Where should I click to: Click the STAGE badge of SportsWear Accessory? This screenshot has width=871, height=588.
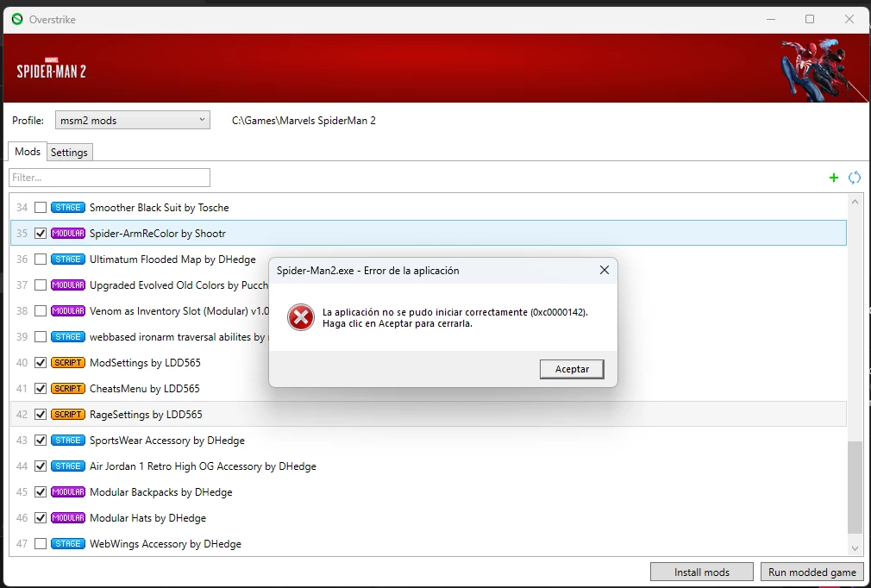[68, 441]
